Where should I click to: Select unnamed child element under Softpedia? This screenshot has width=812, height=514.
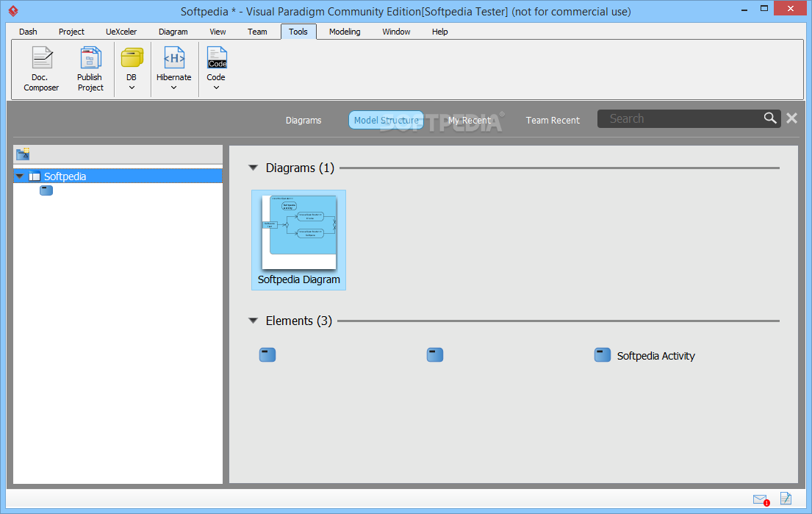(46, 190)
